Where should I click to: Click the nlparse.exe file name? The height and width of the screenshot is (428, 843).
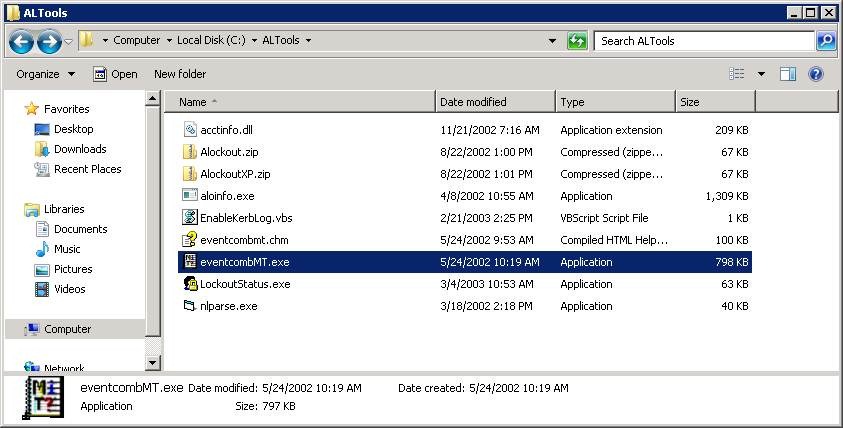[228, 306]
